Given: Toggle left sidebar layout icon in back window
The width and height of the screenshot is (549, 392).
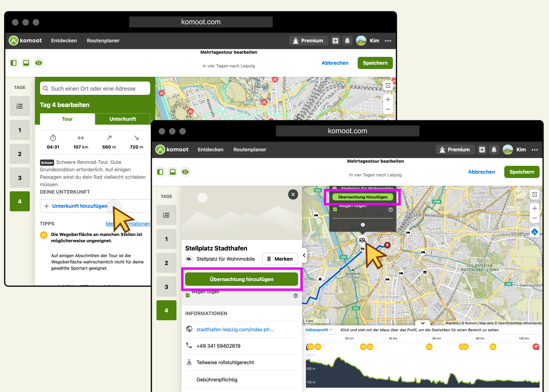Looking at the screenshot, I should [x=13, y=63].
